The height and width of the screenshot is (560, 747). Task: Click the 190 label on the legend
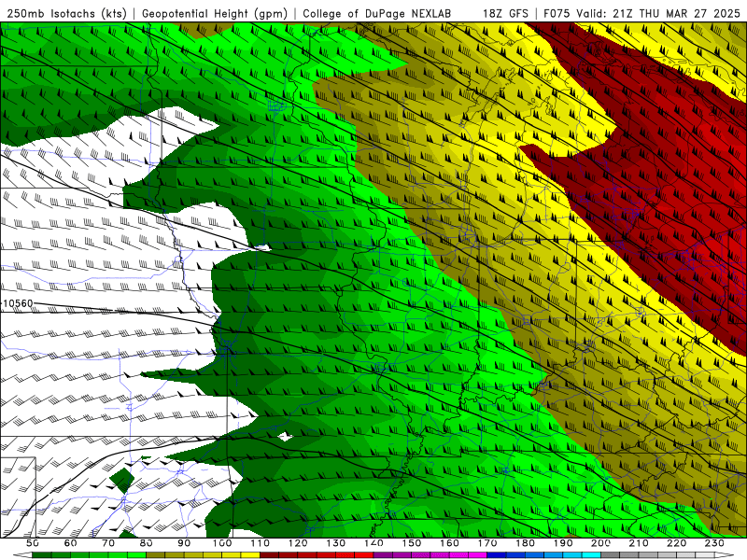tap(563, 543)
